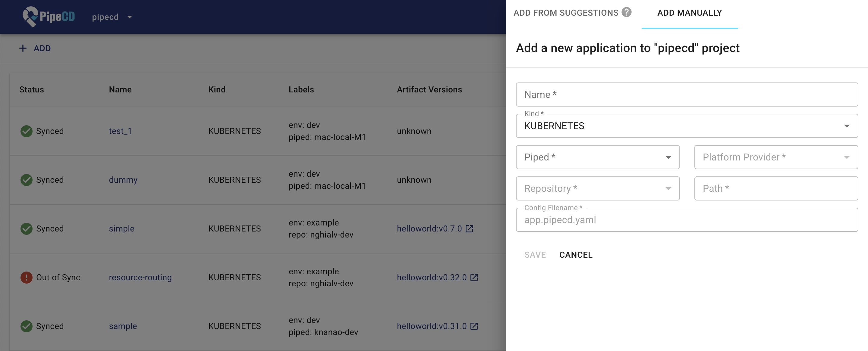Image resolution: width=868 pixels, height=351 pixels.
Task: Open the Repository dropdown
Action: click(x=597, y=188)
